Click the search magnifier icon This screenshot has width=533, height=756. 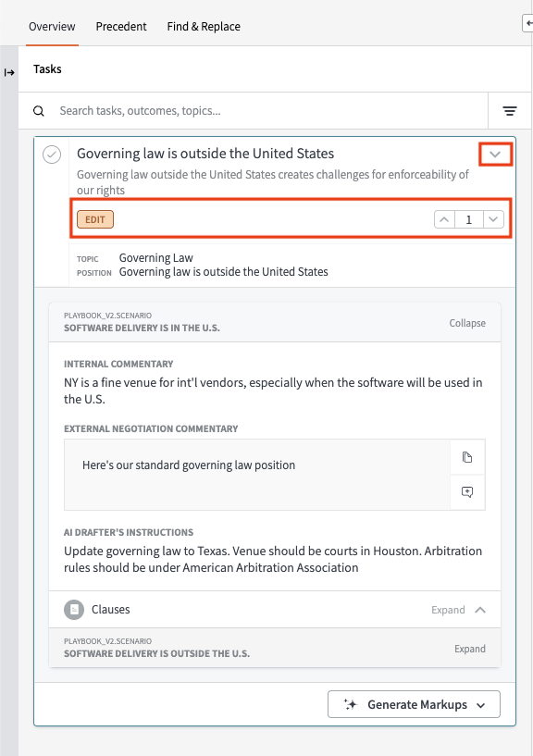39,111
